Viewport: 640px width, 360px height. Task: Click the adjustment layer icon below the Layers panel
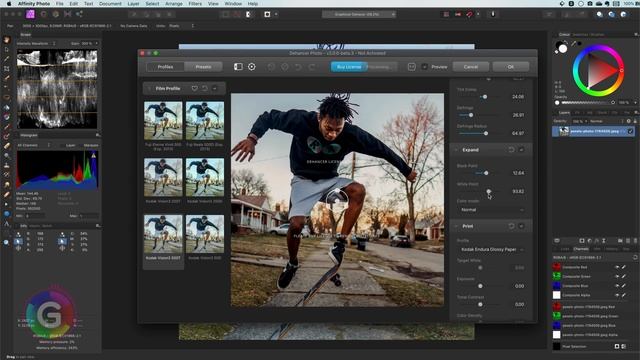(589, 241)
